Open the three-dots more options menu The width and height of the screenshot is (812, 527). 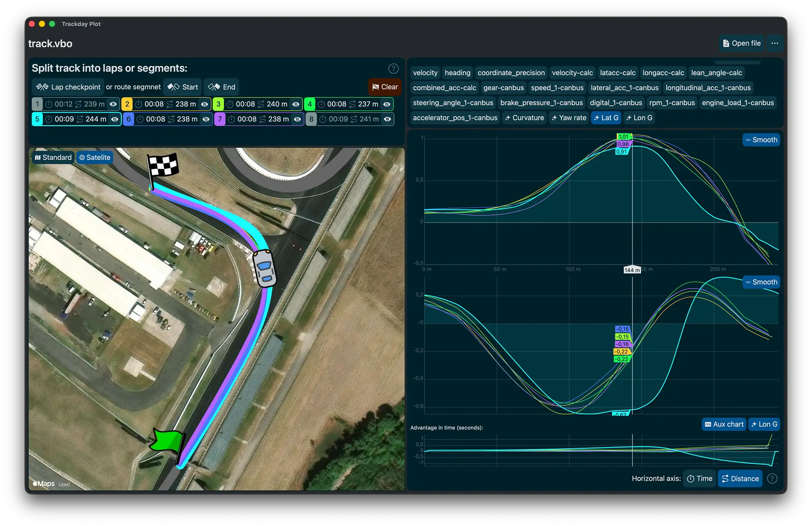click(x=774, y=43)
